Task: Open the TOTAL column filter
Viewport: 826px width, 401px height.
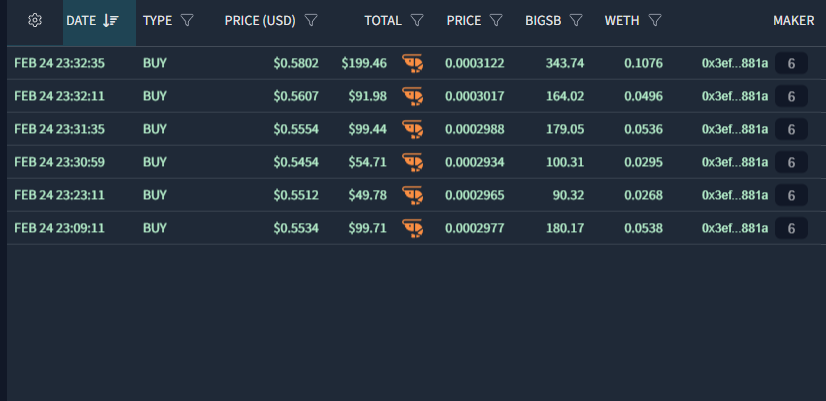Action: (x=417, y=21)
